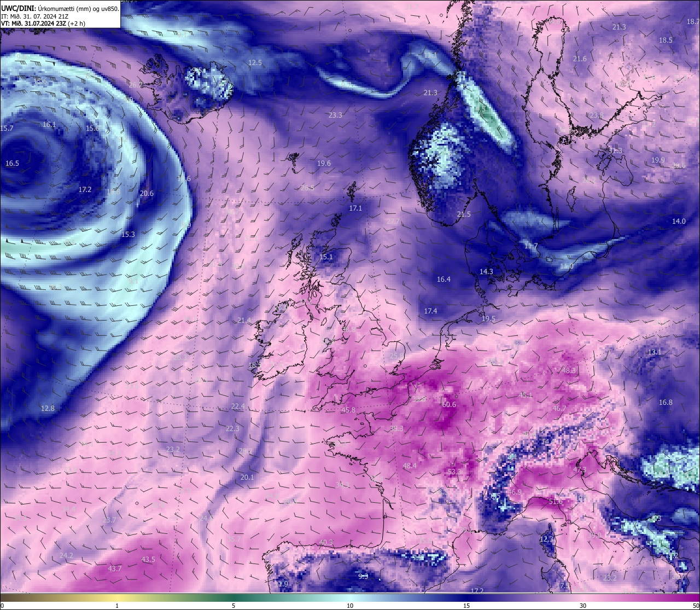Click the 15.1 value over northern Scotland
Screen dimensions: 700x610
point(326,257)
